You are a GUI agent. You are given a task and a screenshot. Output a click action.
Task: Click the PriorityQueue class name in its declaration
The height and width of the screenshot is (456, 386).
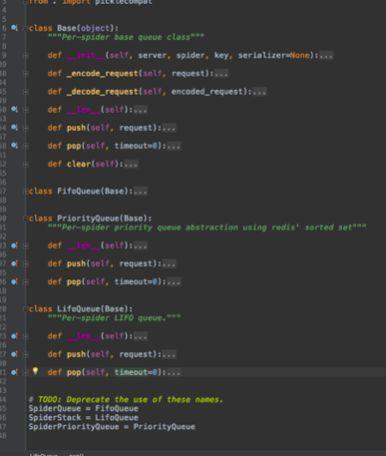[x=88, y=218]
